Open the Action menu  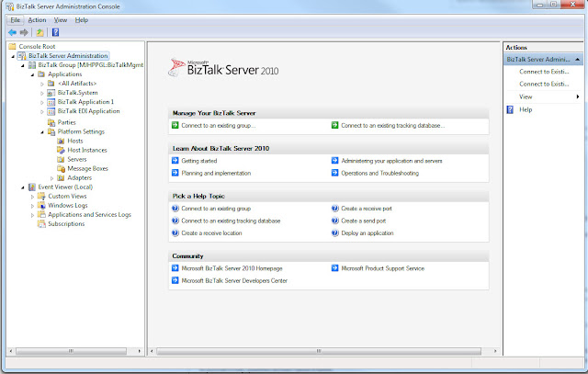coord(37,20)
